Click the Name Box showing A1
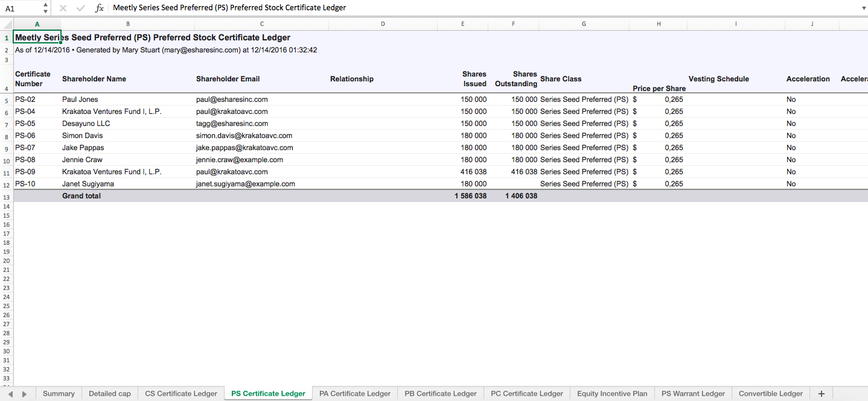868x401 pixels. coord(22,8)
